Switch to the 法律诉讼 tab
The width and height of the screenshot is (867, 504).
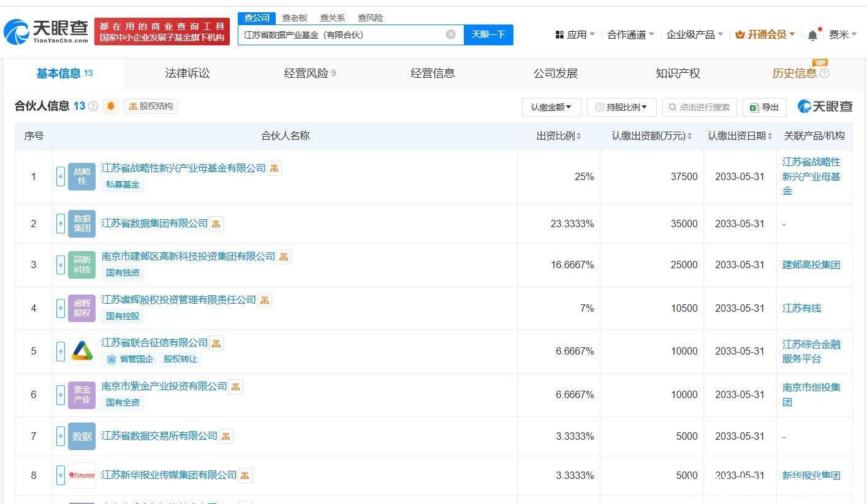[187, 73]
